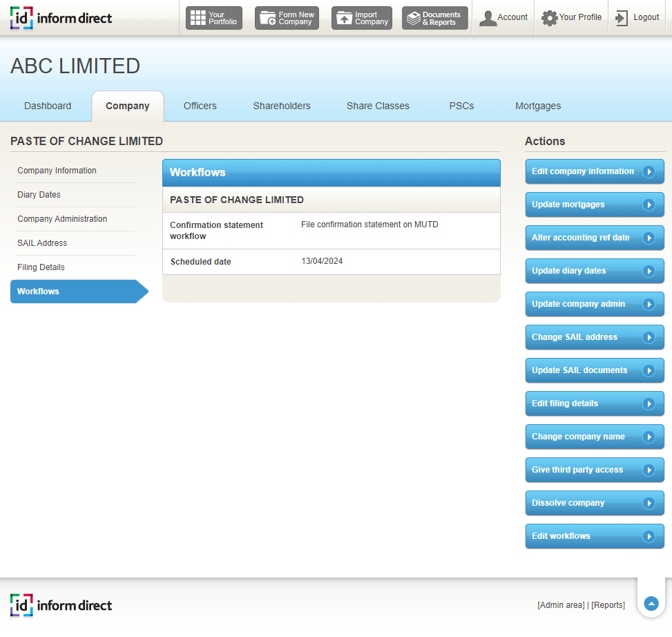Click the Import Company icon
The width and height of the screenshot is (672, 637).
click(x=344, y=18)
